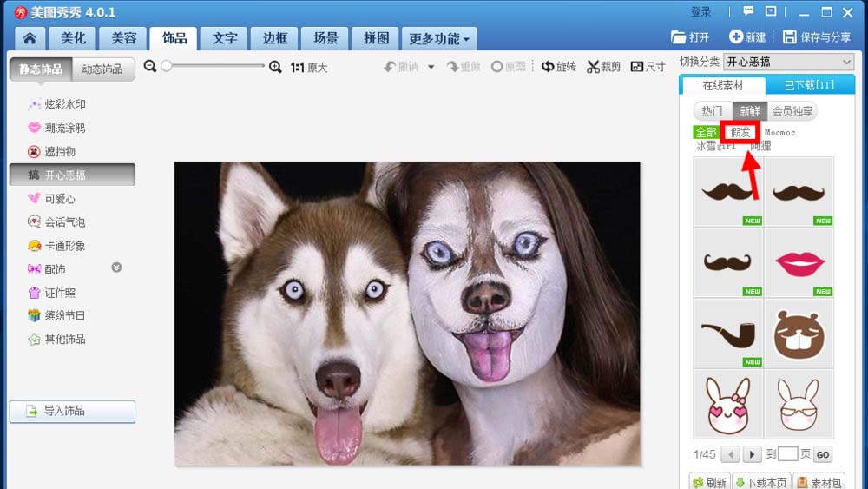Open the 切换分类 combo box
Screen dimensions: 868x489
(788, 62)
